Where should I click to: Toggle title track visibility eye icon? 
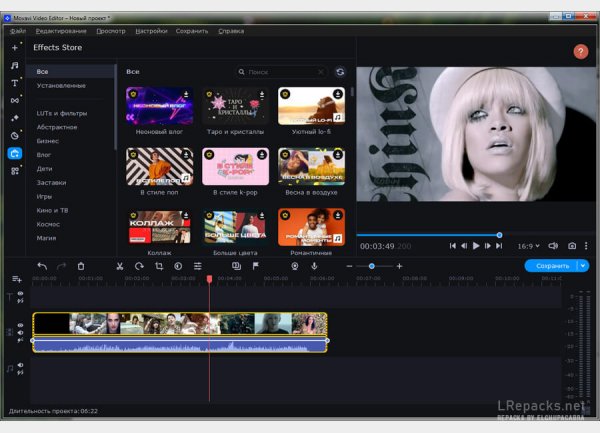(x=20, y=293)
